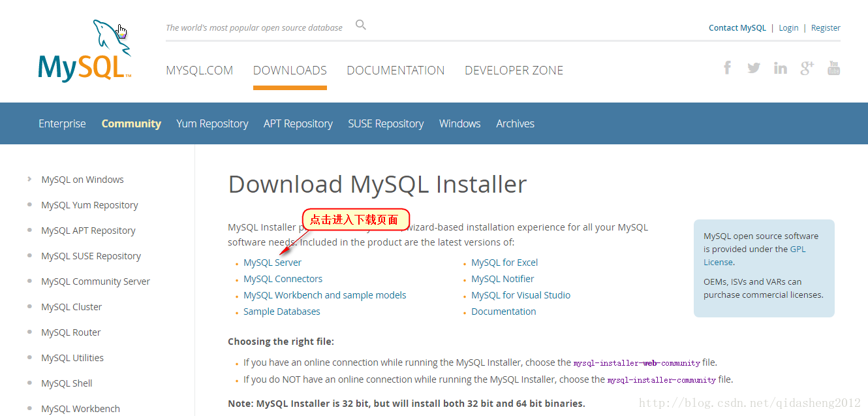The width and height of the screenshot is (868, 416).
Task: Open MySQL Shell in sidebar
Action: (67, 383)
